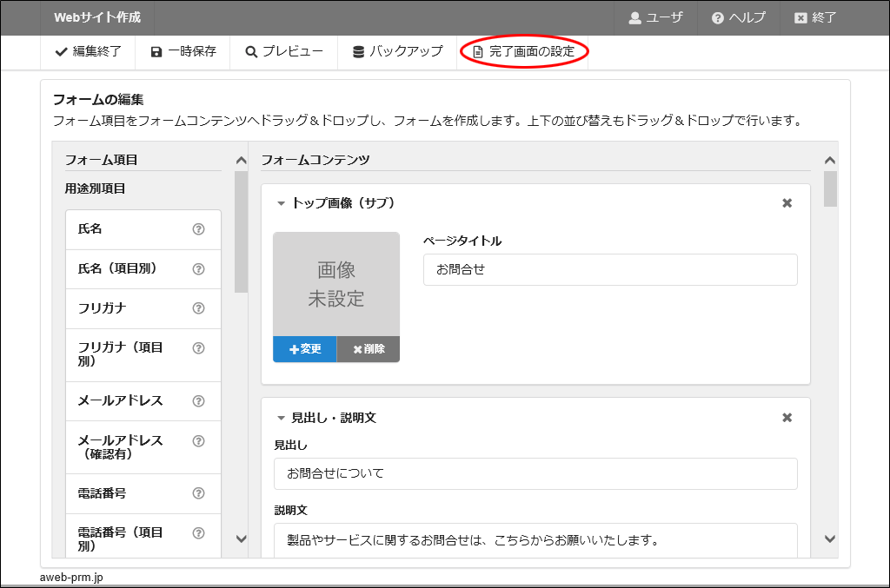Click help icon beside フリガナ item
890x588 pixels.
[198, 308]
